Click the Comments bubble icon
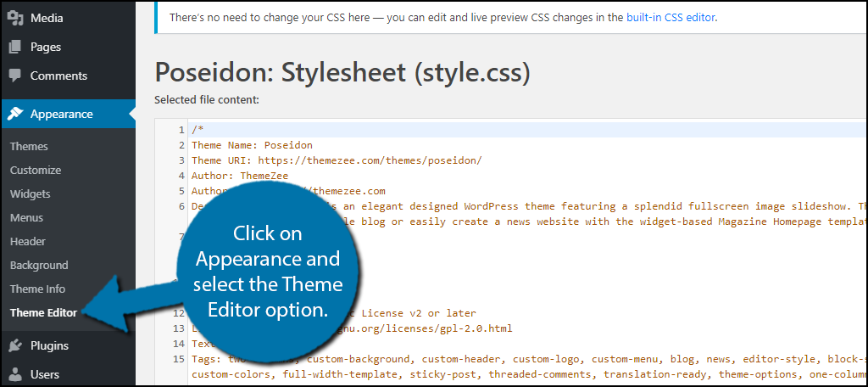The height and width of the screenshot is (387, 868). (16, 76)
